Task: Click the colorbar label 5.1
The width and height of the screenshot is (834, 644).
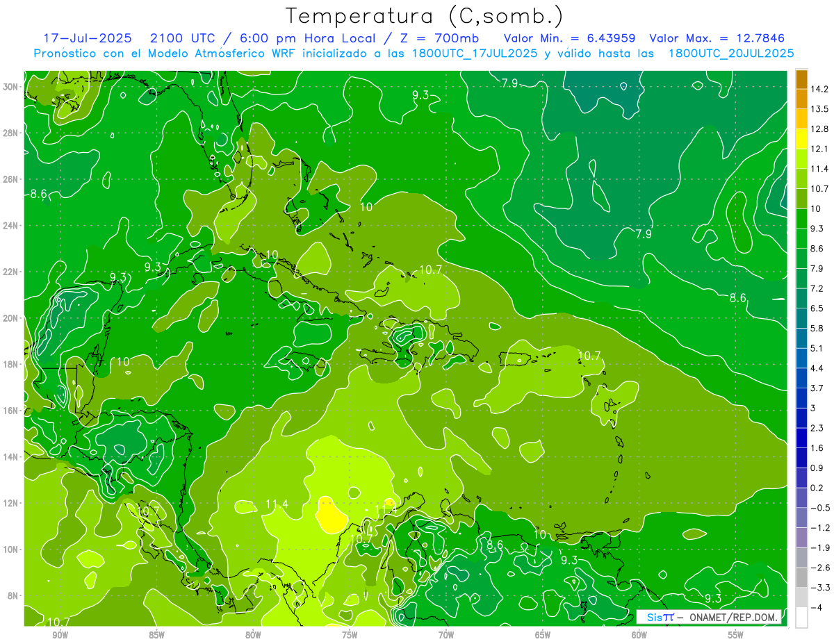Action: tap(818, 348)
